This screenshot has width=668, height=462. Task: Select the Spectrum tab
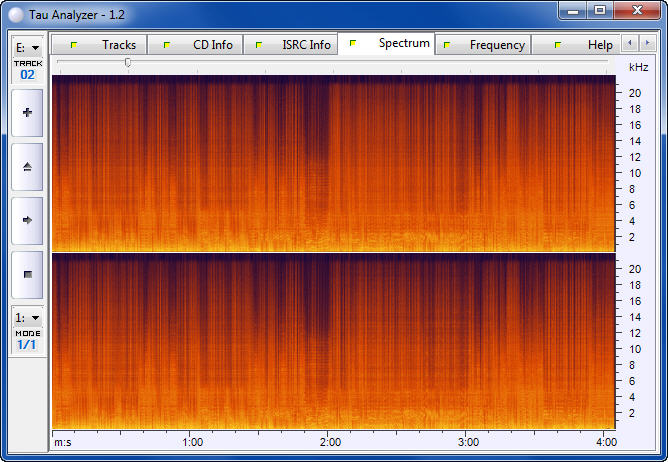(x=388, y=44)
